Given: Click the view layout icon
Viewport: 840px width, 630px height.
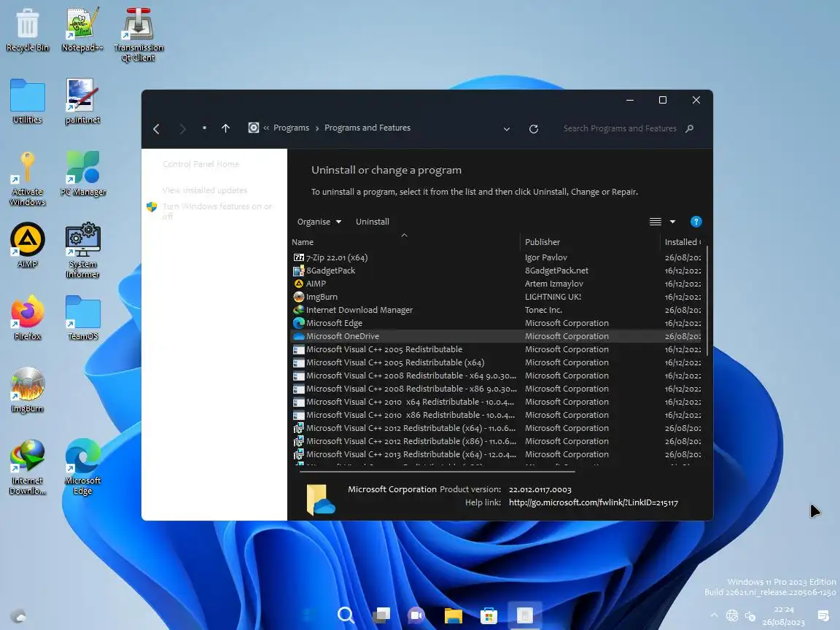Looking at the screenshot, I should click(656, 222).
